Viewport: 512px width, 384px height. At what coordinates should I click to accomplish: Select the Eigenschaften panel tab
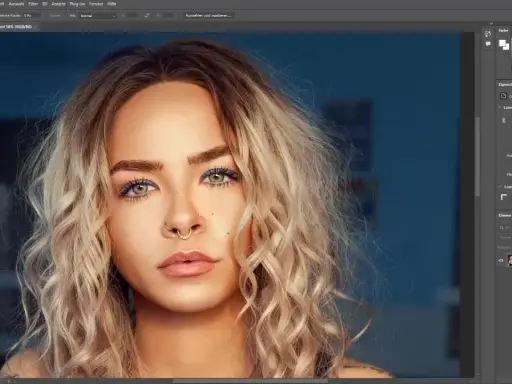(x=505, y=85)
